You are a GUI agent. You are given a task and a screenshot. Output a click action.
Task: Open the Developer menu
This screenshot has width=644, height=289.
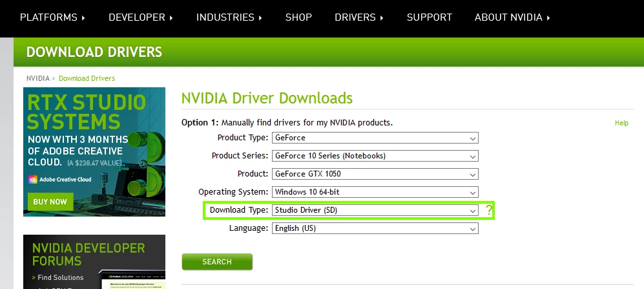pos(141,17)
